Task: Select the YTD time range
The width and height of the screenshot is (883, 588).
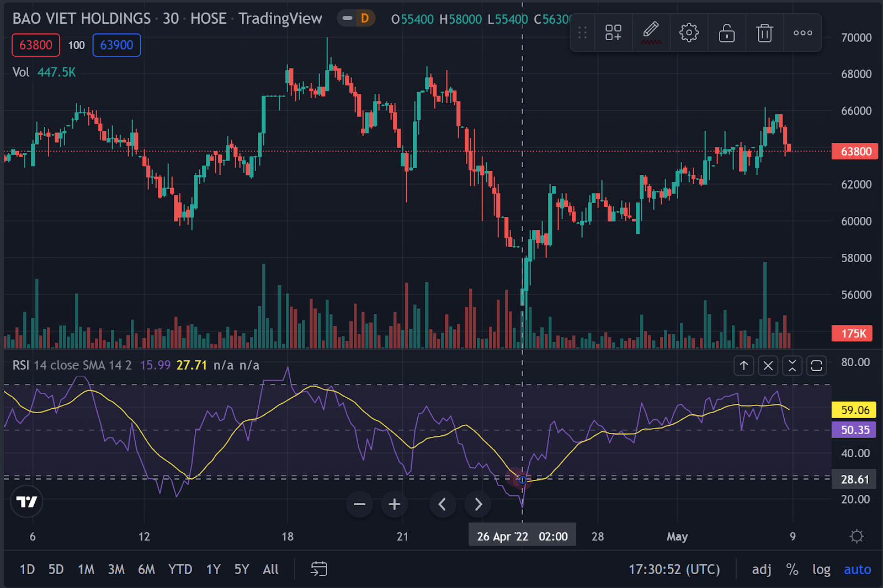Action: (180, 569)
